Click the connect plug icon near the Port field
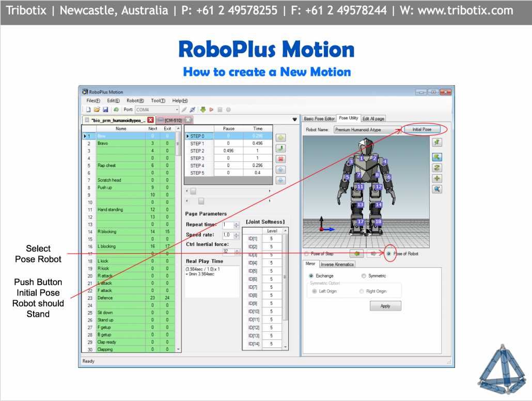 coord(192,110)
